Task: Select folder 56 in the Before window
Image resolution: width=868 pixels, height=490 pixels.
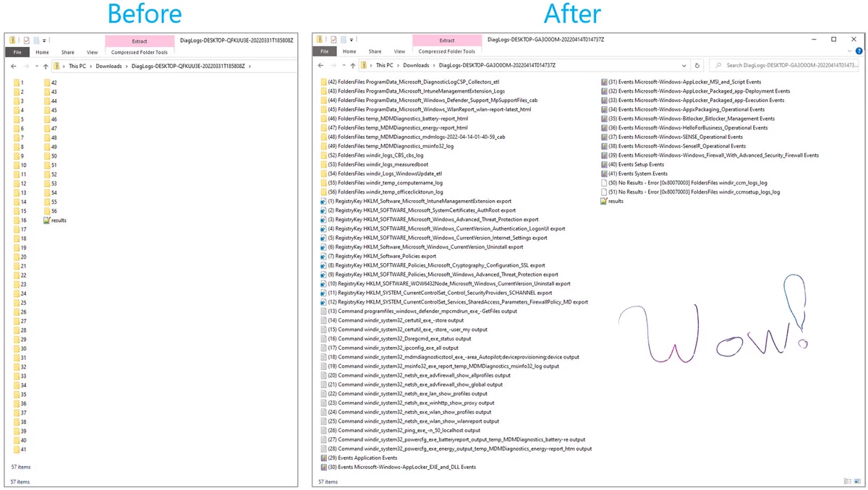Action: [50, 211]
